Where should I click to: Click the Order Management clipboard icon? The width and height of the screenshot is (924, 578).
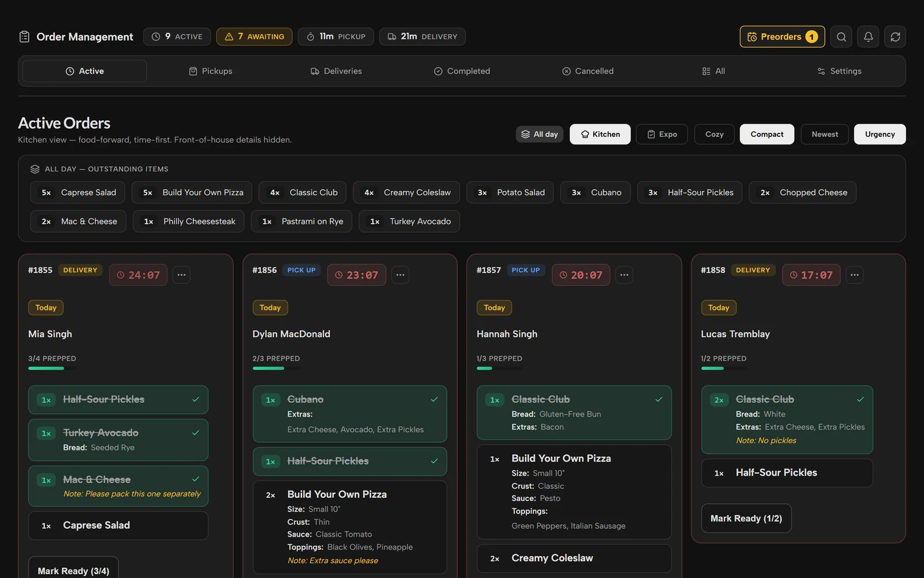pos(24,37)
